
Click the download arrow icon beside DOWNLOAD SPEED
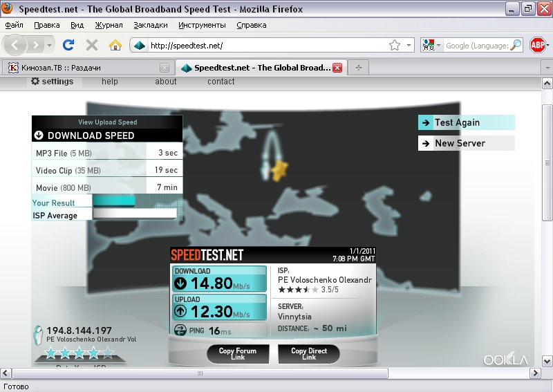(x=39, y=136)
